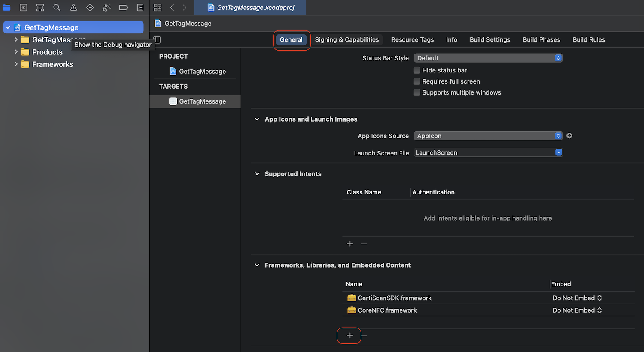Open the App Icons Source dropdown
This screenshot has width=644, height=352.
point(488,136)
